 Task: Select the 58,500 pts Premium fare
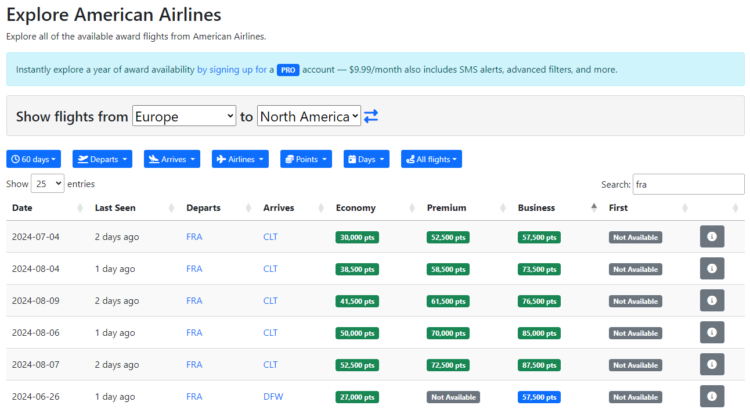(448, 269)
